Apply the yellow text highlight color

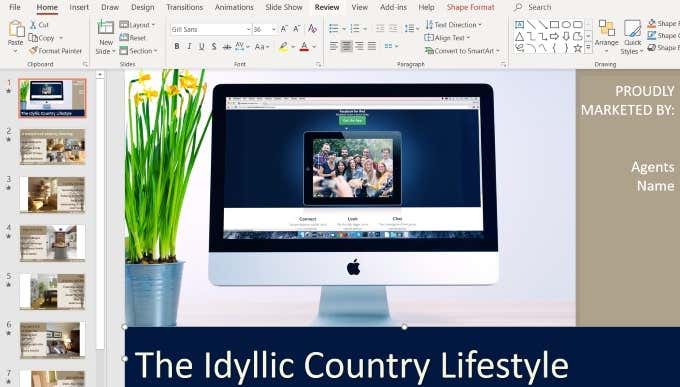pyautogui.click(x=283, y=46)
